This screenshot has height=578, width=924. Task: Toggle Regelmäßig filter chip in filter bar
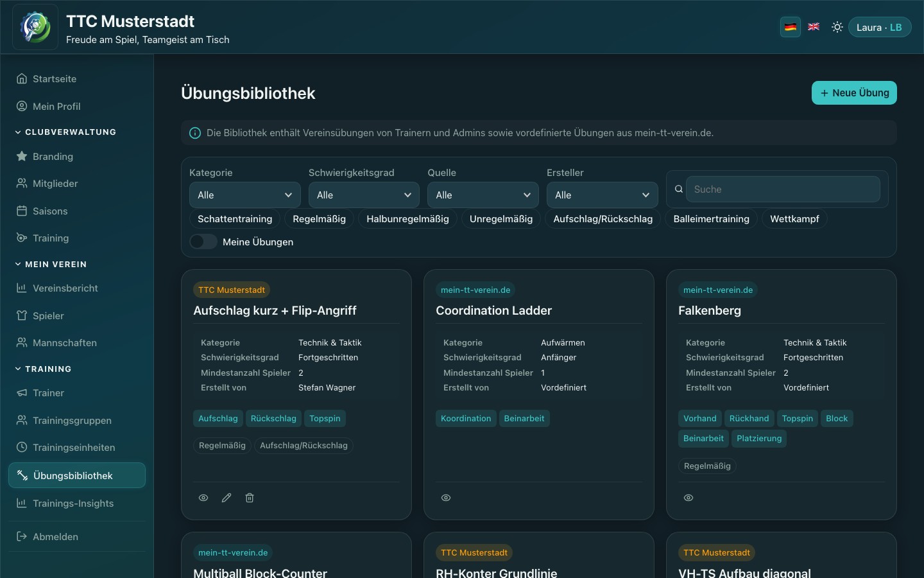(319, 219)
